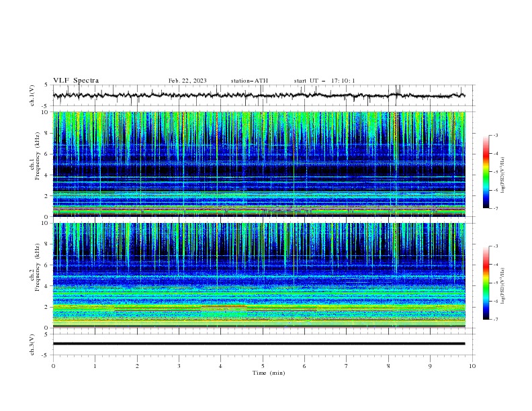532x411 pixels.
Task: Click the time axis tick label "10"
Action: point(472,366)
